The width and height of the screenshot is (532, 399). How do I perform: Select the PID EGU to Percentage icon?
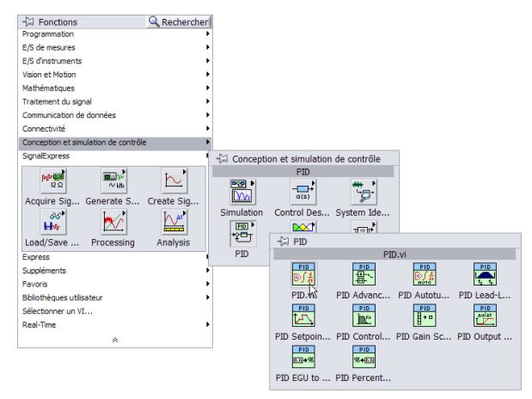tap(303, 357)
